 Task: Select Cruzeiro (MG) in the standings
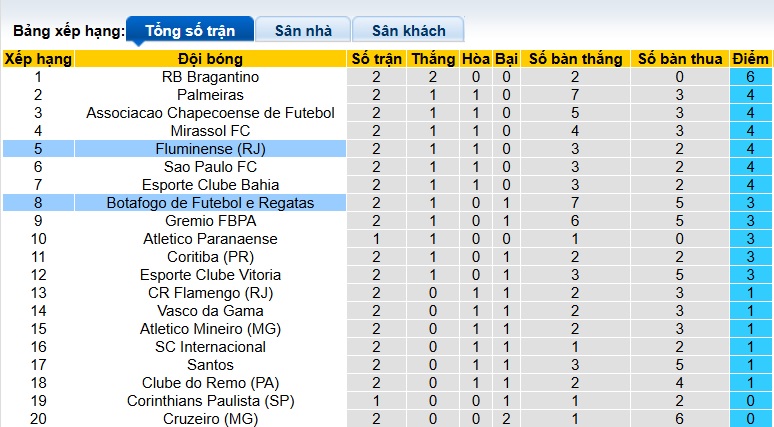pos(210,419)
